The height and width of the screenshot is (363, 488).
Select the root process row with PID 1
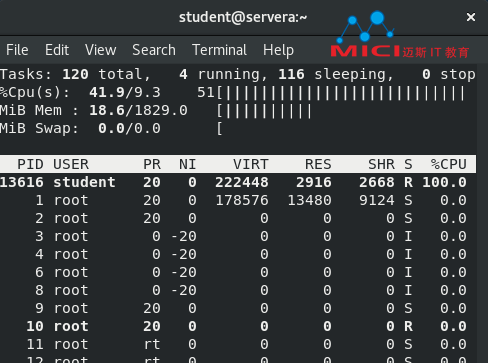(x=238, y=200)
